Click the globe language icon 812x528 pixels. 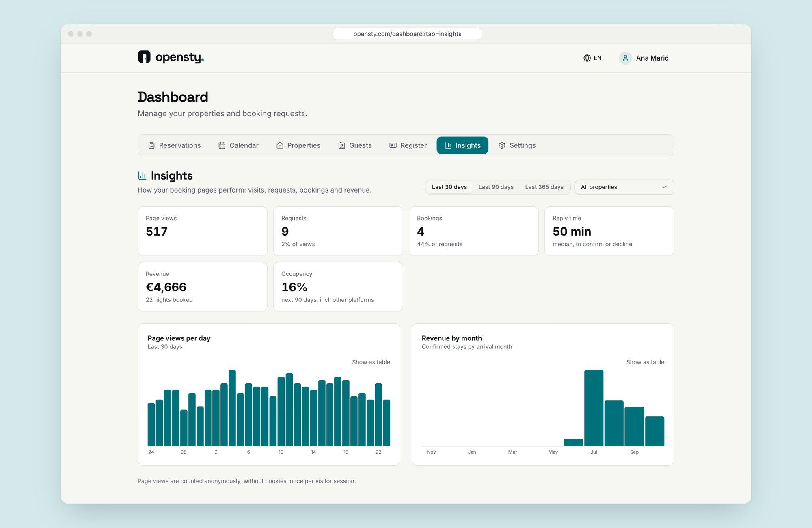[x=587, y=58]
